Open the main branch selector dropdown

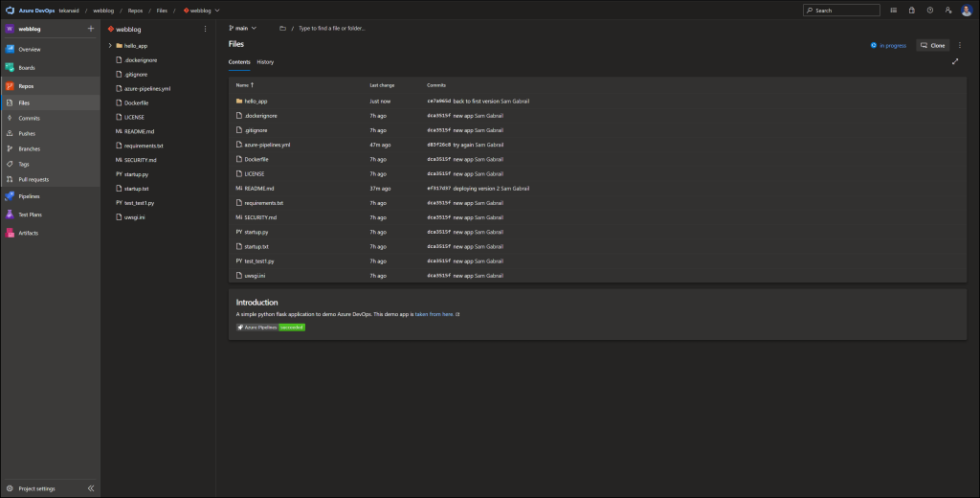(242, 28)
